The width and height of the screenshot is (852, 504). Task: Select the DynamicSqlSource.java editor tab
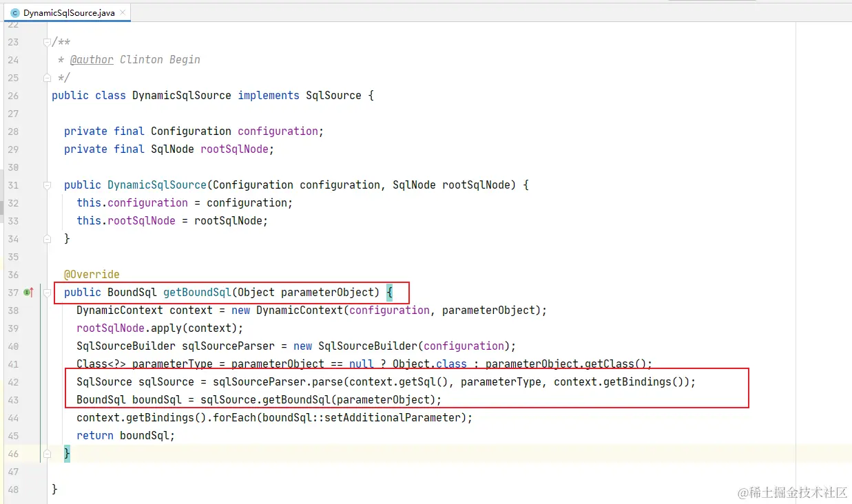click(67, 12)
